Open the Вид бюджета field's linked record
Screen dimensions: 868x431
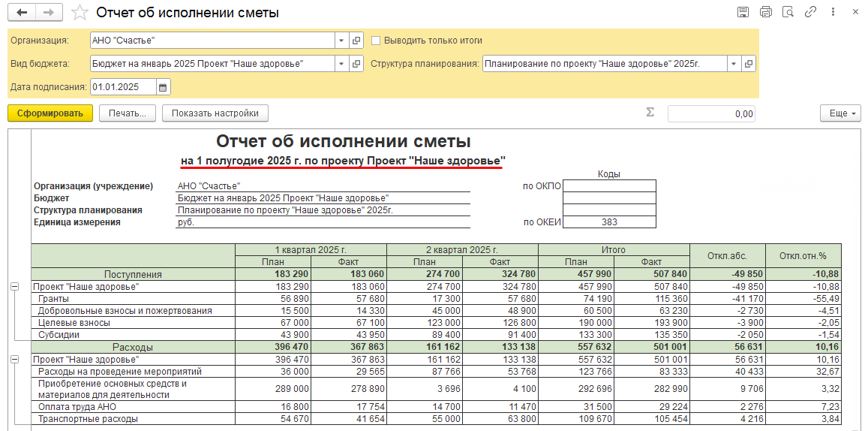[x=356, y=64]
